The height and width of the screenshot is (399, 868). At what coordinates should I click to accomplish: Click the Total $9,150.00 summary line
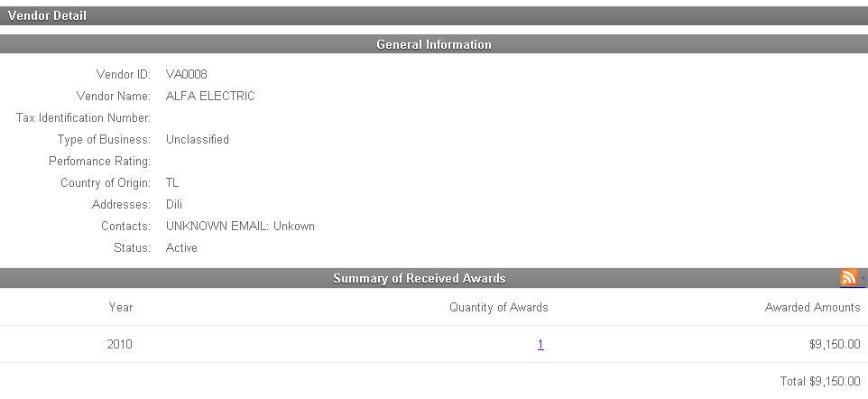[x=813, y=382]
